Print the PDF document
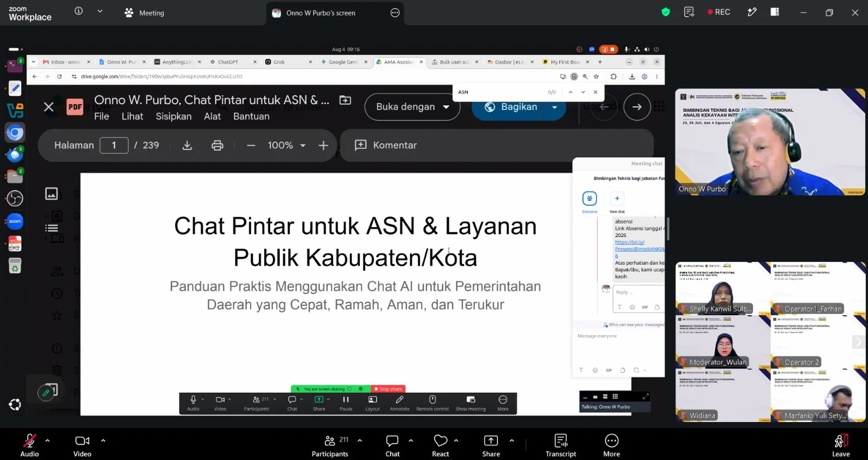 tap(218, 145)
